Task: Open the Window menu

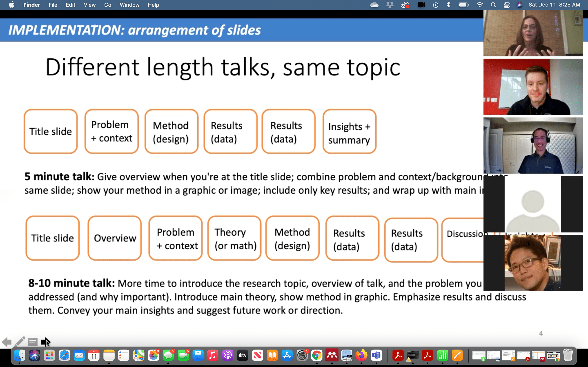Action: click(129, 5)
